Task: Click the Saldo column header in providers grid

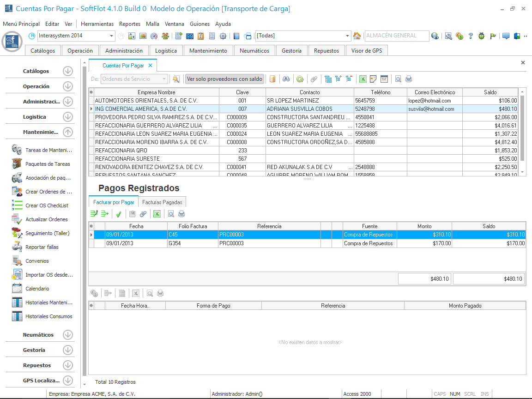Action: 490,92
